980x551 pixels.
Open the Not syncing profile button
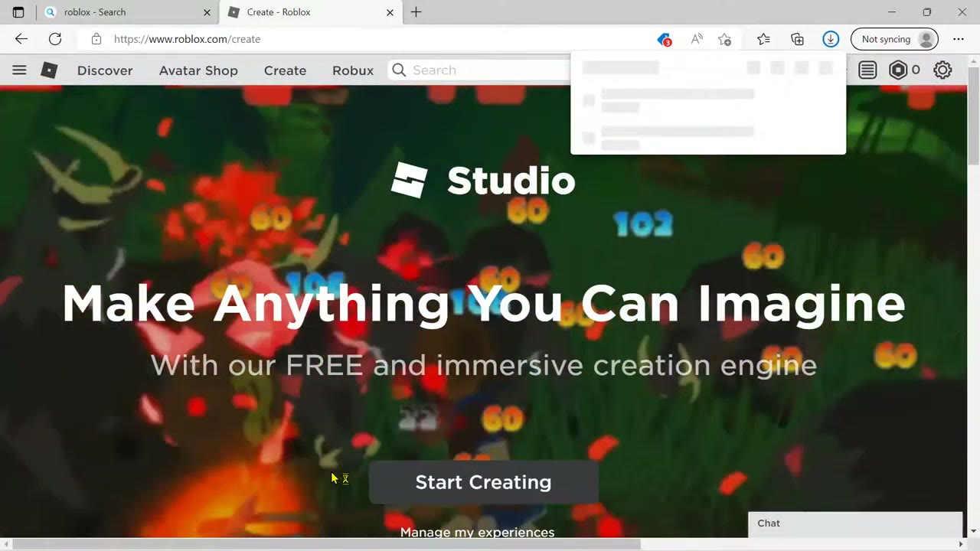coord(894,39)
